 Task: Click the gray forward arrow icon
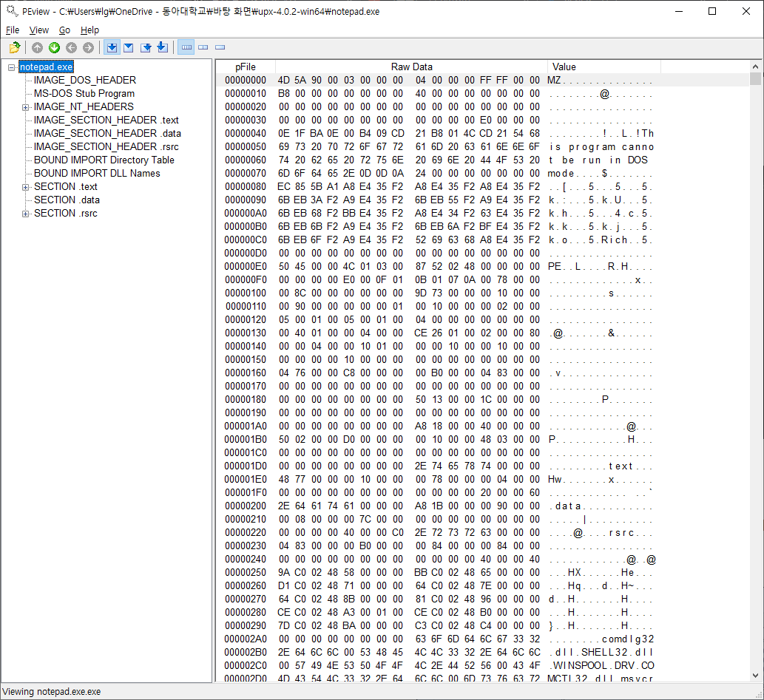(88, 47)
